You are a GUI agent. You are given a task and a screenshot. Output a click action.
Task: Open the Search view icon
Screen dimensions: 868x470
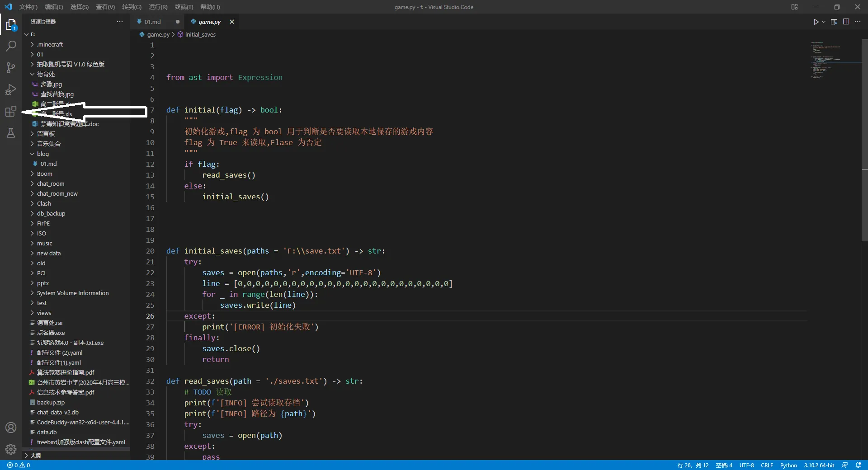click(11, 46)
